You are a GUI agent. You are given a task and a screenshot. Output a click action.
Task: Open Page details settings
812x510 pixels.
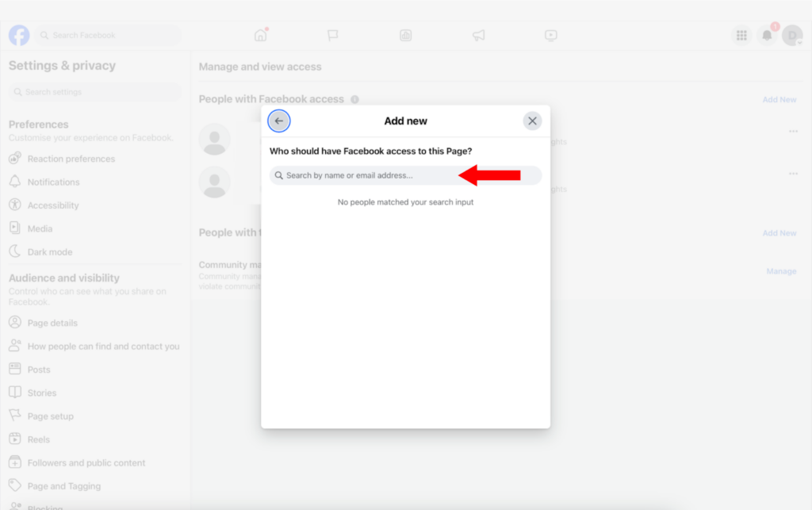click(x=95, y=323)
